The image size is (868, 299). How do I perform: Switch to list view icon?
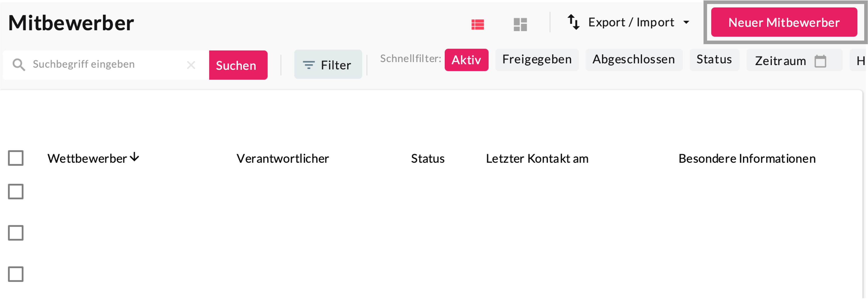coord(478,24)
